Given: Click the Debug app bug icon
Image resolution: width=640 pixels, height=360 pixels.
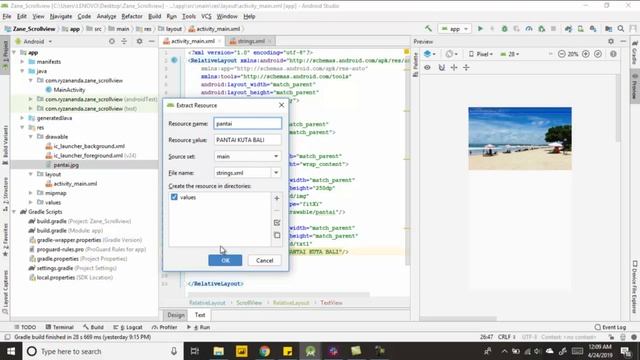Looking at the screenshot, I should 504,29.
